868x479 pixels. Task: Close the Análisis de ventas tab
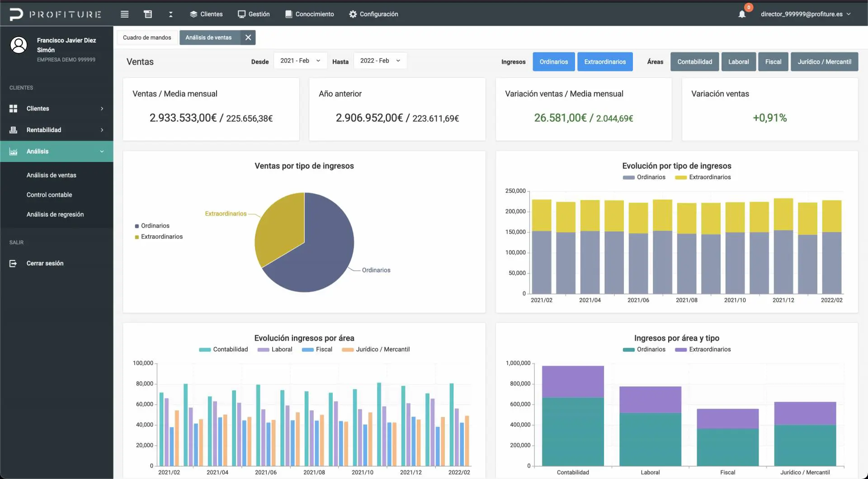pos(248,38)
